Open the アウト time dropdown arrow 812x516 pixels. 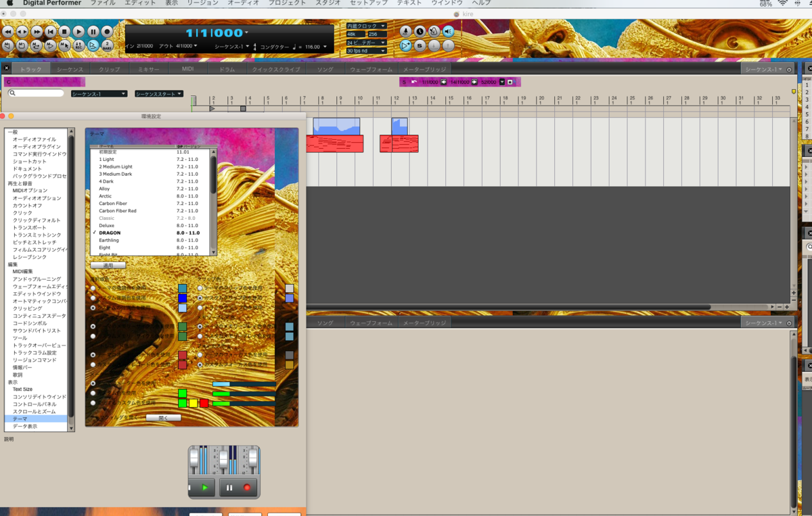click(x=196, y=46)
